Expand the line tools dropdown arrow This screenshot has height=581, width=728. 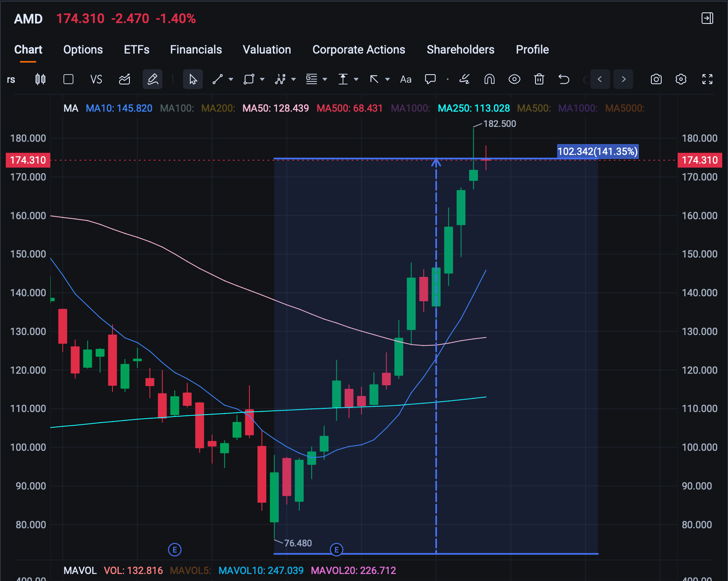point(231,79)
